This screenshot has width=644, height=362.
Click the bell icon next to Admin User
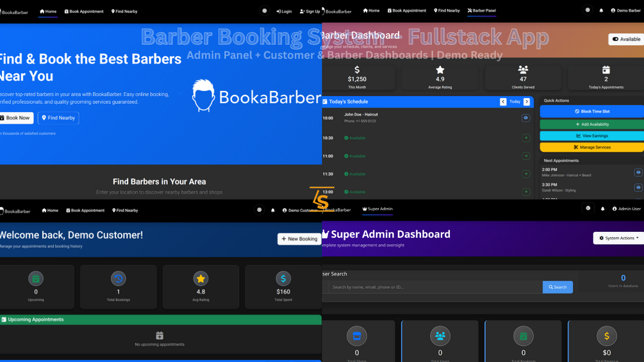pos(602,209)
